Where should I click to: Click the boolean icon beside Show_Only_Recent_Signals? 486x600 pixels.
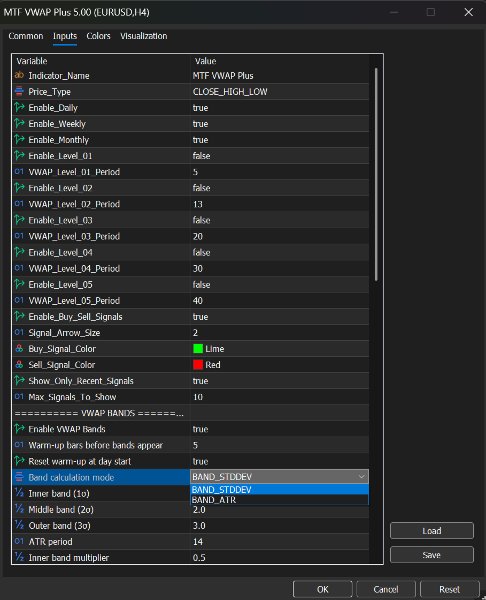19,381
